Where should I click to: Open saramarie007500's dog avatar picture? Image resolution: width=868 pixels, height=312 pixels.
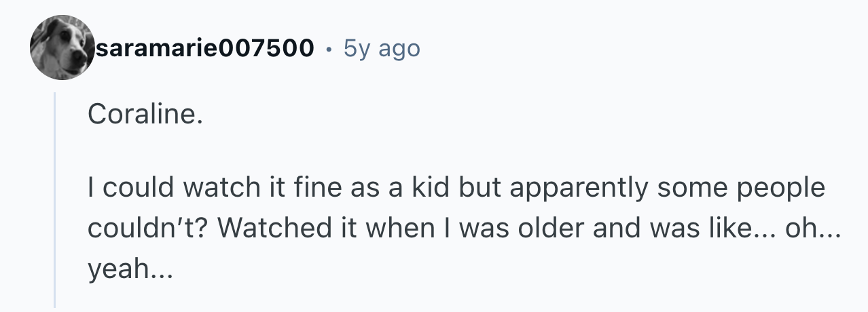(x=62, y=47)
